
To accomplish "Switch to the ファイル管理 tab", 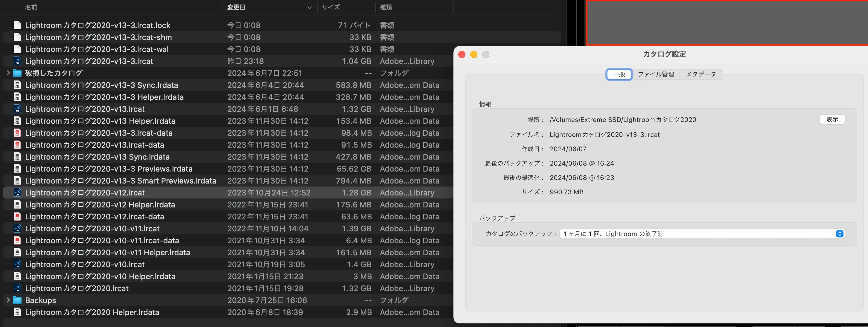I will (x=656, y=74).
